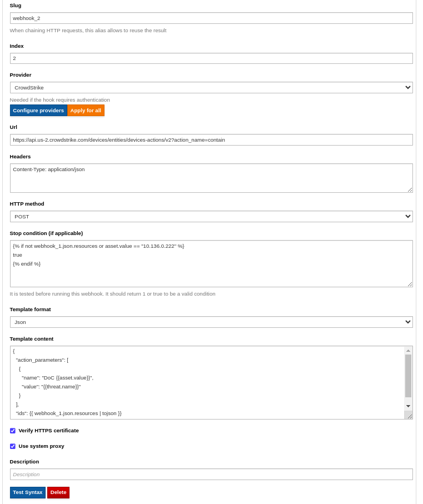
Task: Click inside the Template content editor
Action: (x=207, y=382)
